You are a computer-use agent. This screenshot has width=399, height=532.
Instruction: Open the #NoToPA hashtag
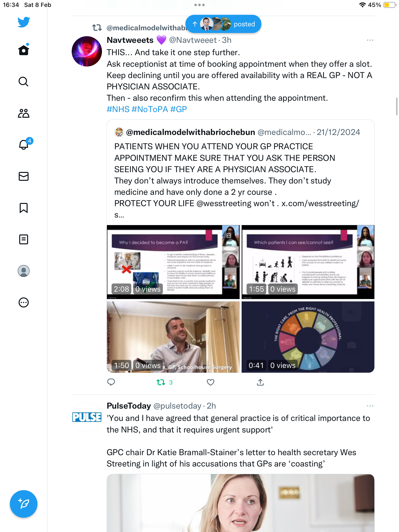150,109
